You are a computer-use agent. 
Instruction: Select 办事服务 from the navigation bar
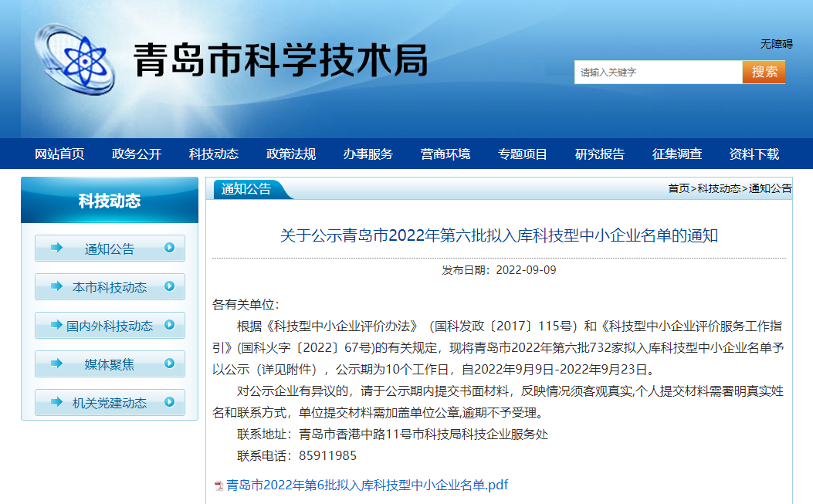coord(368,154)
